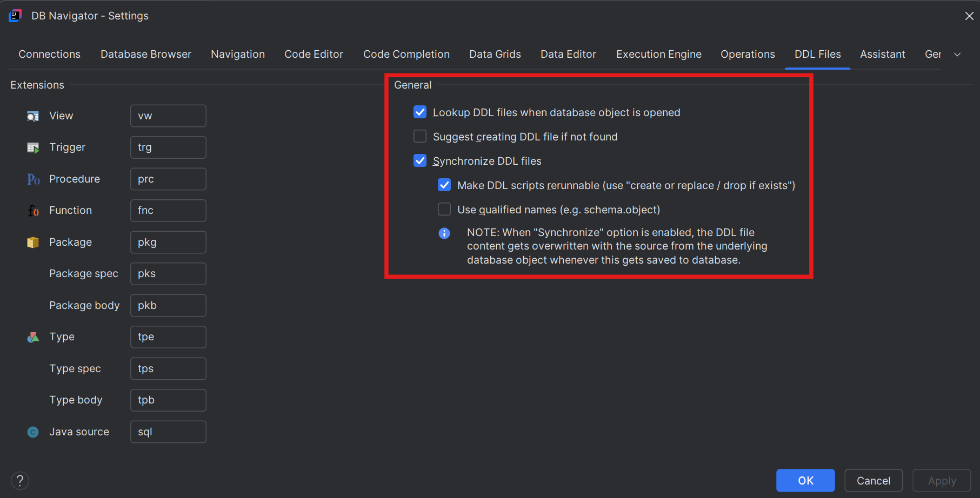Click the Java source icon
The image size is (980, 498).
tap(32, 432)
